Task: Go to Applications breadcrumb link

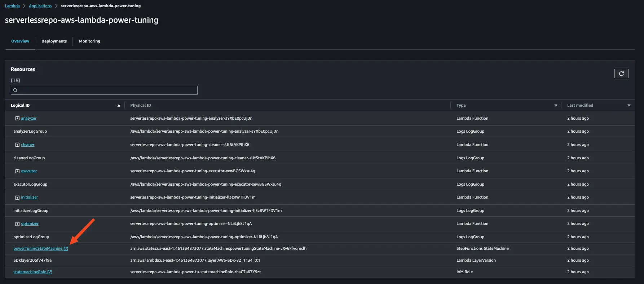Action: pyautogui.click(x=40, y=6)
